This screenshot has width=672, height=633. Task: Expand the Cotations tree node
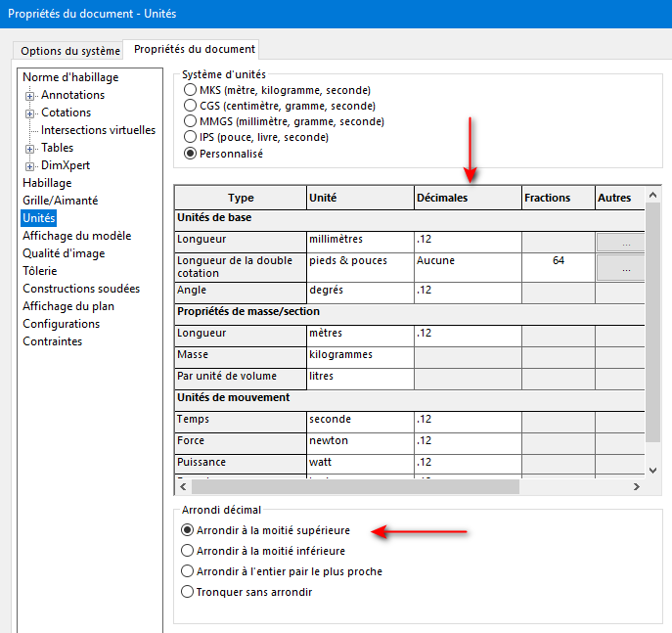(x=30, y=113)
